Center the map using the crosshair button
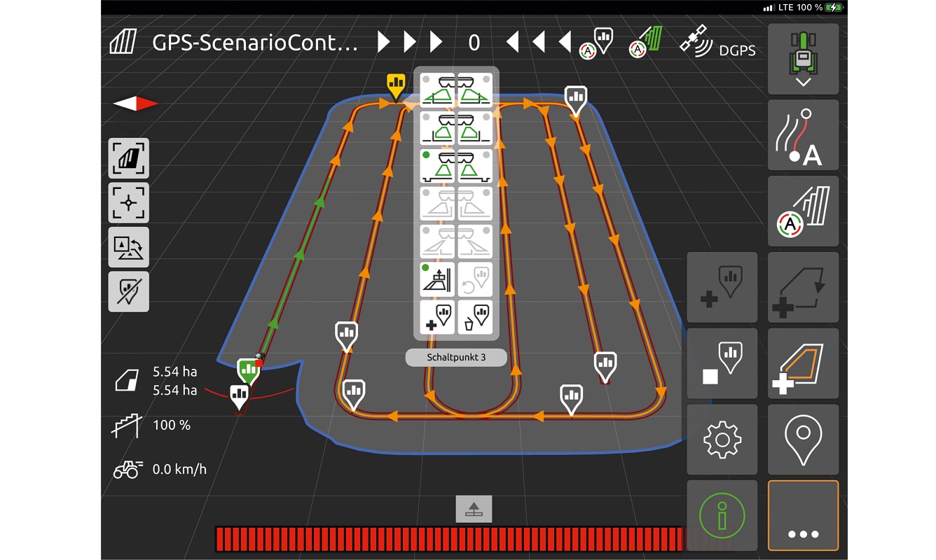The height and width of the screenshot is (560, 936). [x=128, y=203]
